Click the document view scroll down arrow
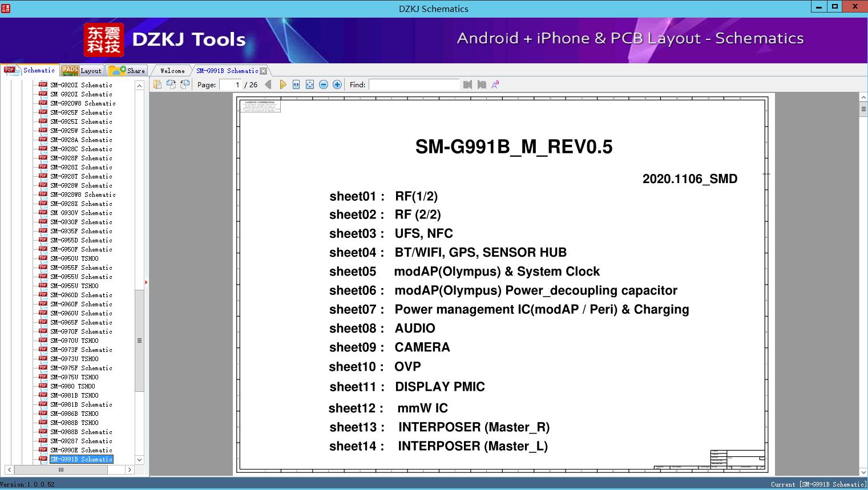This screenshot has width=868, height=490. click(863, 472)
